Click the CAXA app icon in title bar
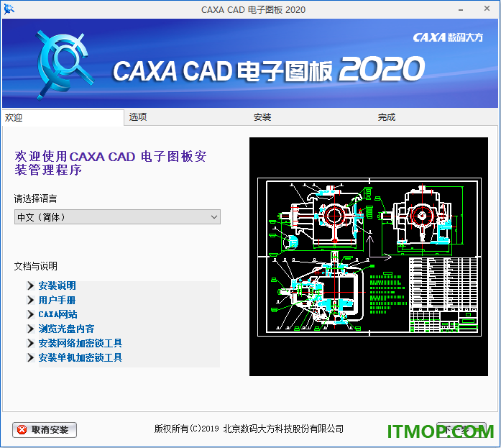The image size is (501, 448). (x=9, y=9)
